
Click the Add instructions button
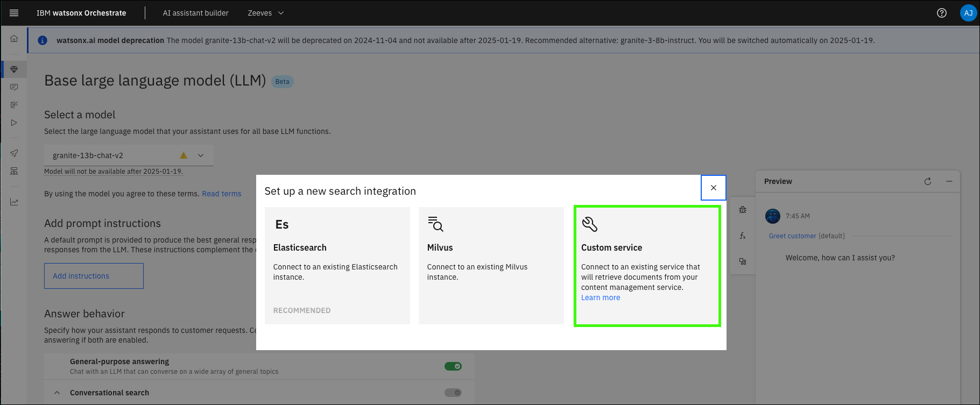coord(94,276)
